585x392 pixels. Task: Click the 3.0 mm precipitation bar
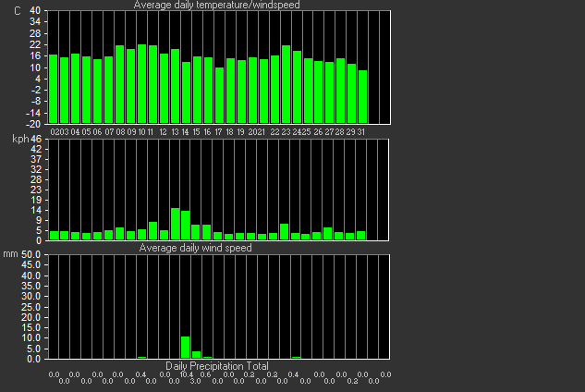[196, 355]
